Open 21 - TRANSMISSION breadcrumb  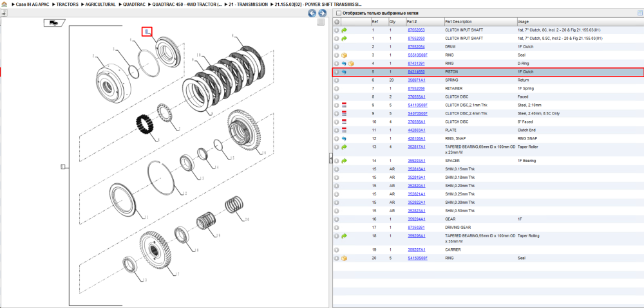pyautogui.click(x=249, y=4)
